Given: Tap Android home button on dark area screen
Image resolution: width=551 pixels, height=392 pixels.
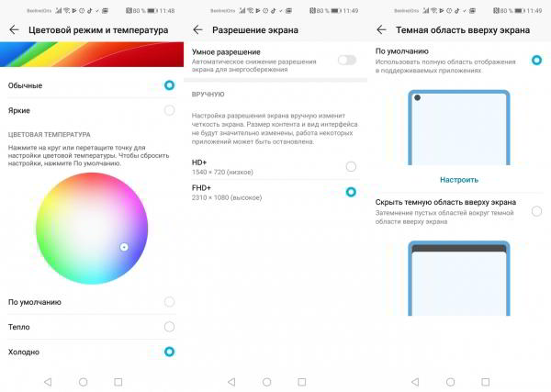Looking at the screenshot, I should 451,382.
